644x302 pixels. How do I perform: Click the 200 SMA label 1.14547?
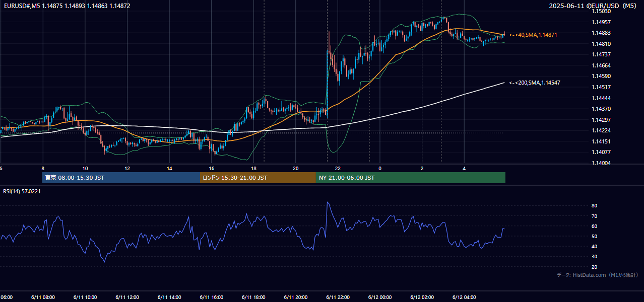tap(535, 83)
